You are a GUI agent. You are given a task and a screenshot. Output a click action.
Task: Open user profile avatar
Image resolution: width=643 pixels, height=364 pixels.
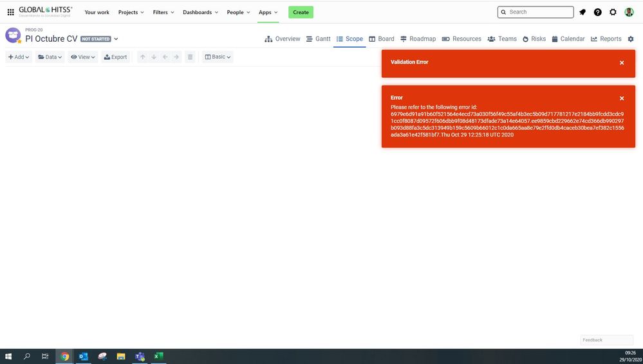tap(629, 12)
